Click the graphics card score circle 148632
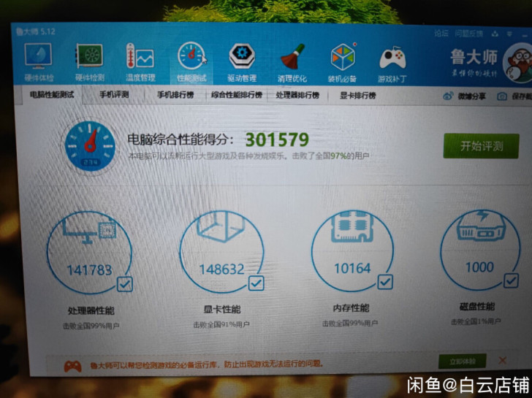The height and width of the screenshot is (398, 532). [x=221, y=251]
